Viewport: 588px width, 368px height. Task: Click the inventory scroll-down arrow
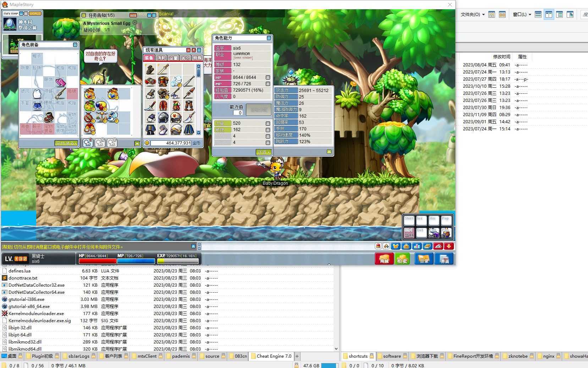pos(198,133)
